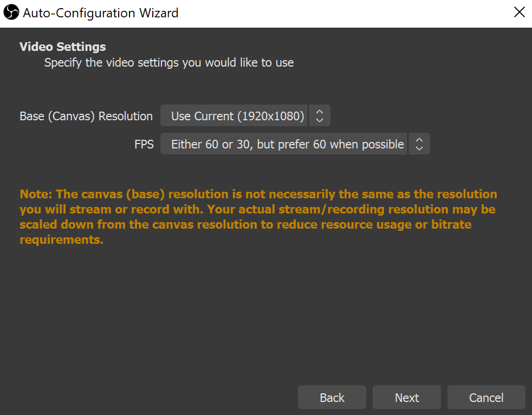Close the Auto-Configuration Wizard window
The image size is (532, 415).
[x=519, y=12]
